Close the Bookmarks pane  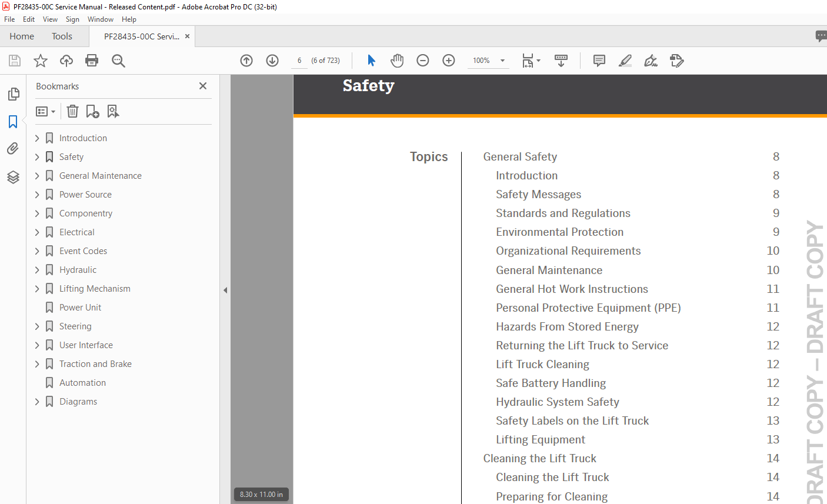203,86
